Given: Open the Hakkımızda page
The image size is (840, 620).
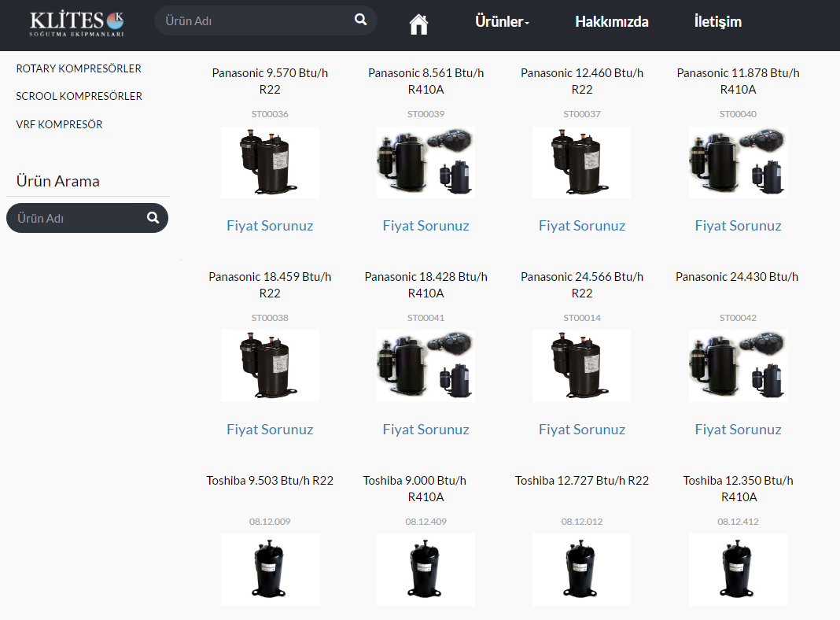Looking at the screenshot, I should (x=612, y=21).
